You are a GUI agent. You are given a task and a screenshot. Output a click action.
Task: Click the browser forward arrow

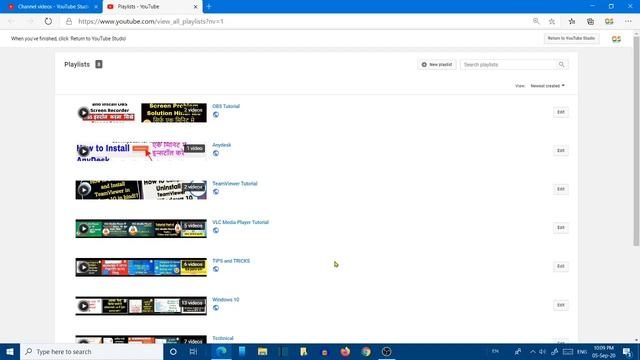(x=30, y=21)
